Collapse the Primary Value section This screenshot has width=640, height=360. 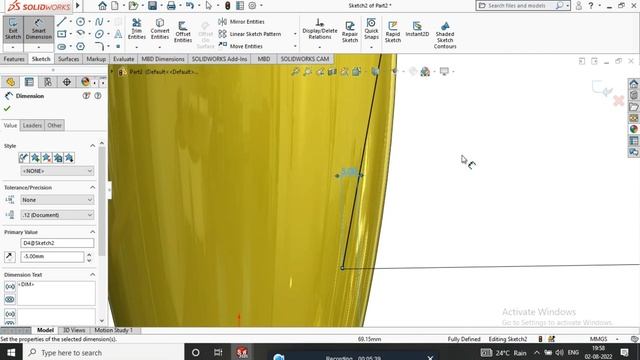93,232
